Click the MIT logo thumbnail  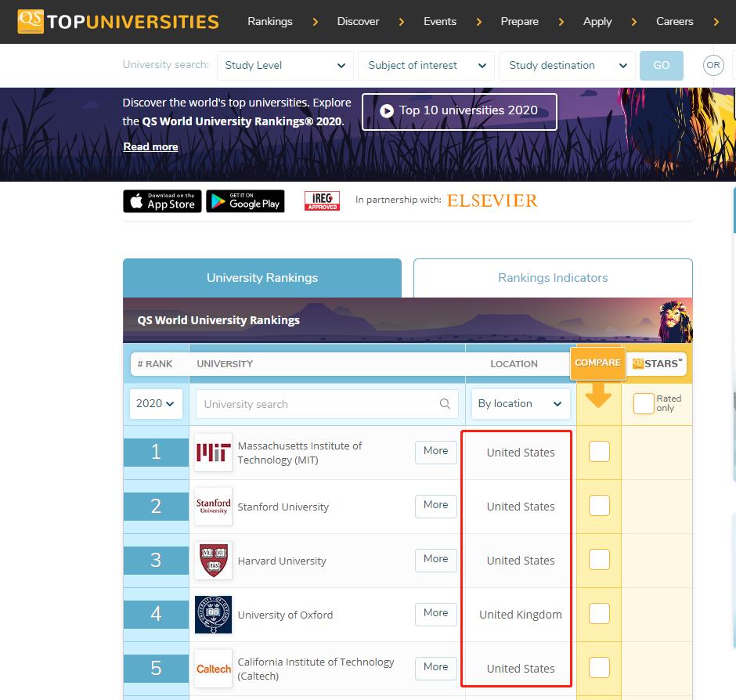[x=214, y=453]
